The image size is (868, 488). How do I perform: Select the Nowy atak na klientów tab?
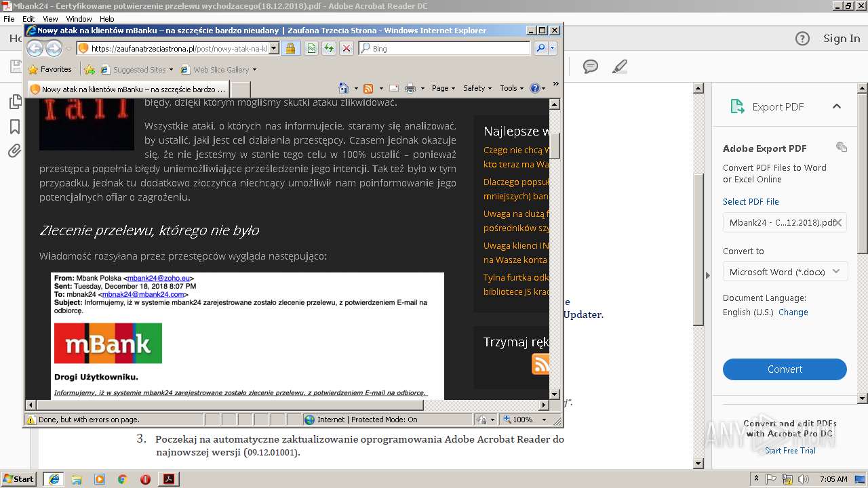pyautogui.click(x=127, y=89)
